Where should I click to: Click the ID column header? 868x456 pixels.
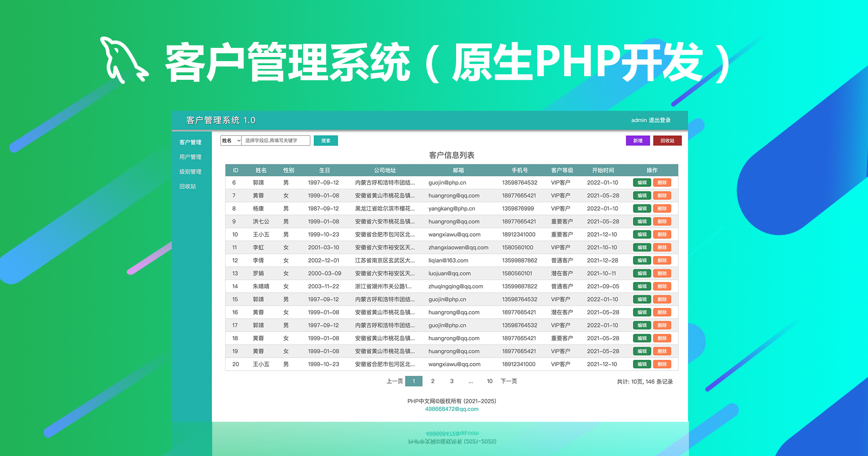[x=236, y=170]
